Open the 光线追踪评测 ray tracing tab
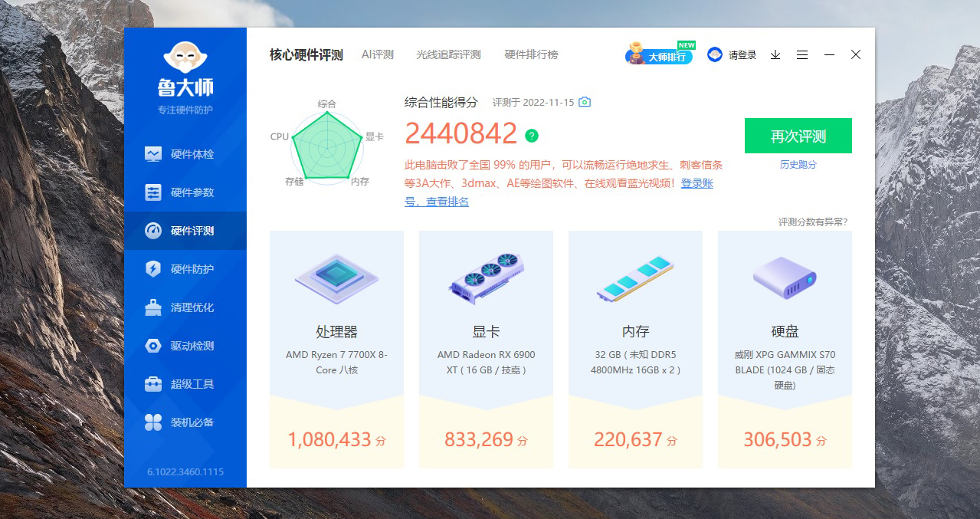Viewport: 980px width, 519px height. click(448, 54)
